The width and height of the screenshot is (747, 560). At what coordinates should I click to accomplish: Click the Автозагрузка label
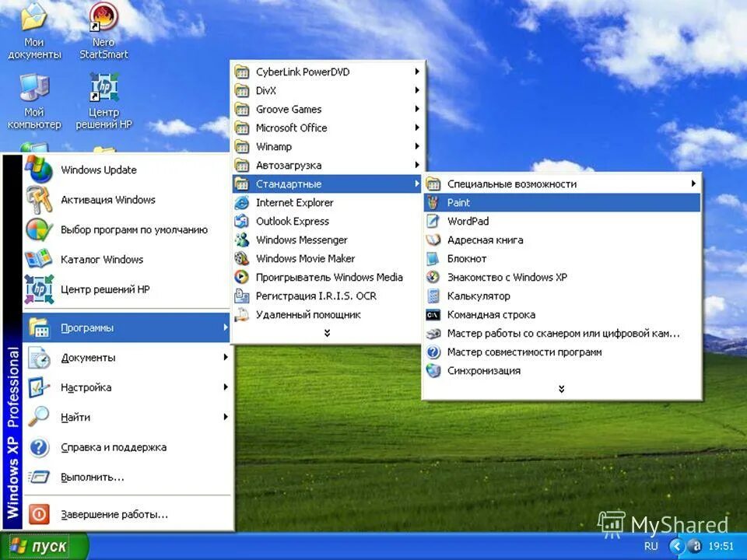289,165
